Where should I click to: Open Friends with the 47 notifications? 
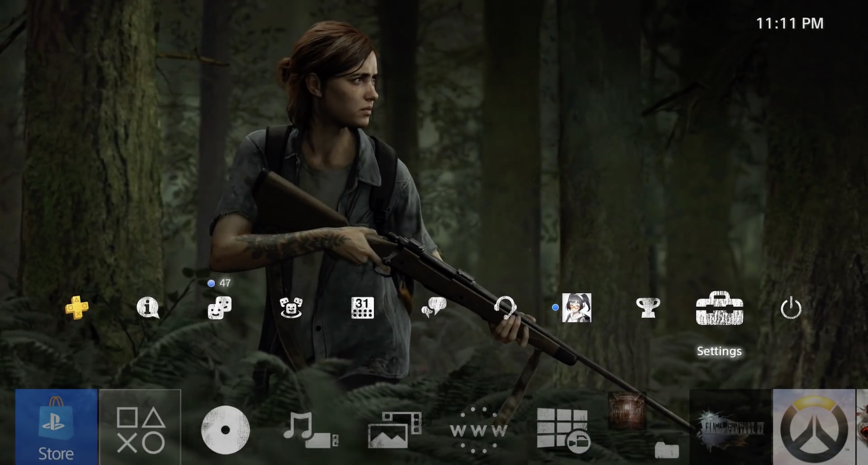220,308
